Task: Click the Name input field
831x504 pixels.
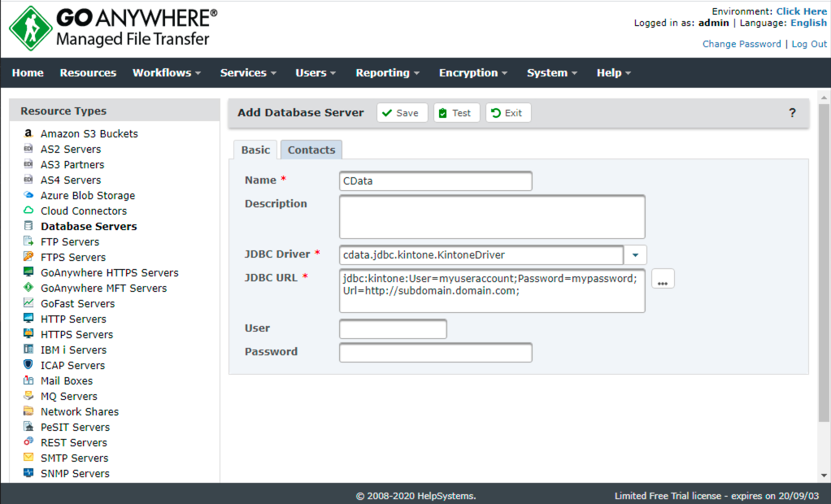Action: click(x=436, y=180)
